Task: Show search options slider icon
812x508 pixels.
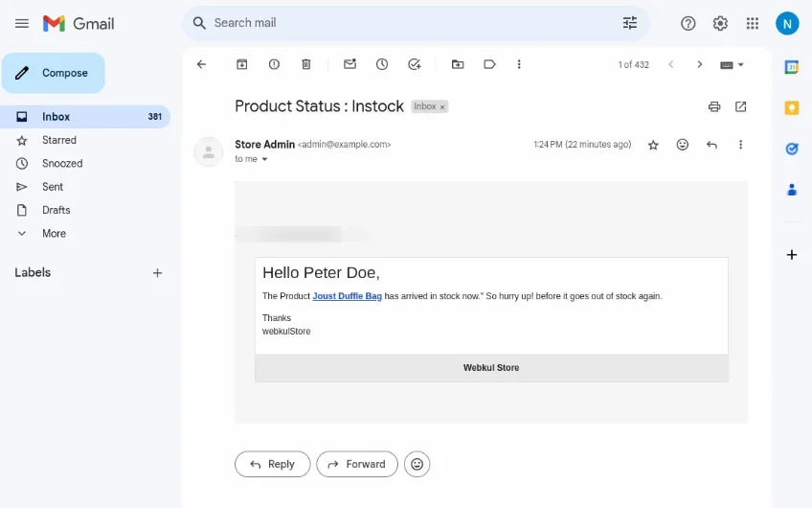Action: (629, 23)
